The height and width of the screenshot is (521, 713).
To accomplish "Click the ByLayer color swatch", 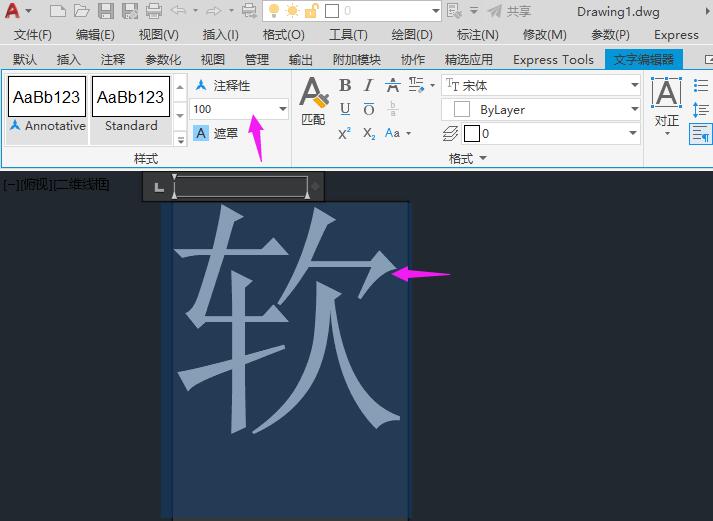I will [462, 110].
